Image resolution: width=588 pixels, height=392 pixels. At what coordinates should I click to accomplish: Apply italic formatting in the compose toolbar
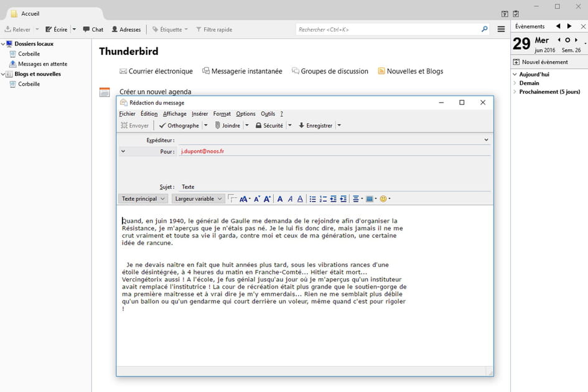click(x=290, y=199)
